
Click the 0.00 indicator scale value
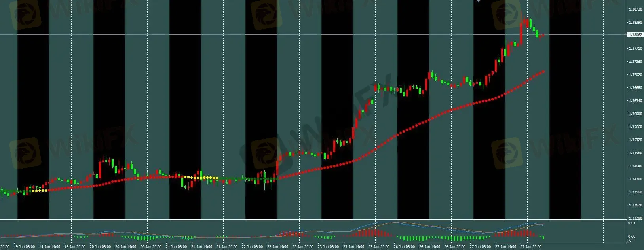point(632,237)
